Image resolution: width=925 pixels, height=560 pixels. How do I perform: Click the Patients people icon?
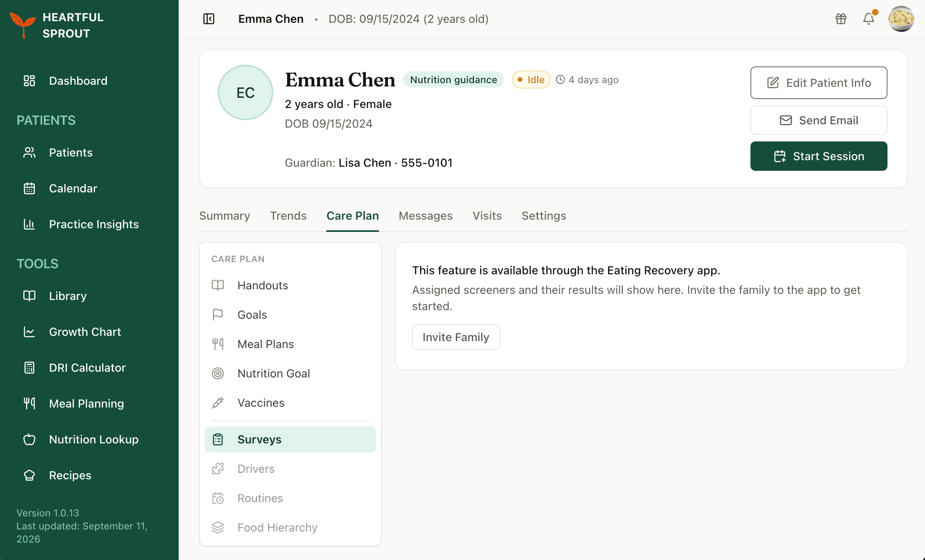click(29, 152)
